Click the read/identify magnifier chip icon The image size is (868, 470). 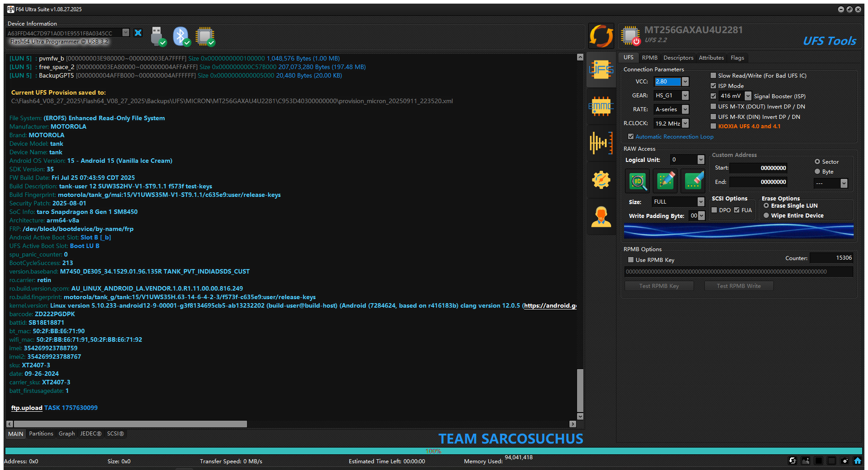(x=638, y=181)
